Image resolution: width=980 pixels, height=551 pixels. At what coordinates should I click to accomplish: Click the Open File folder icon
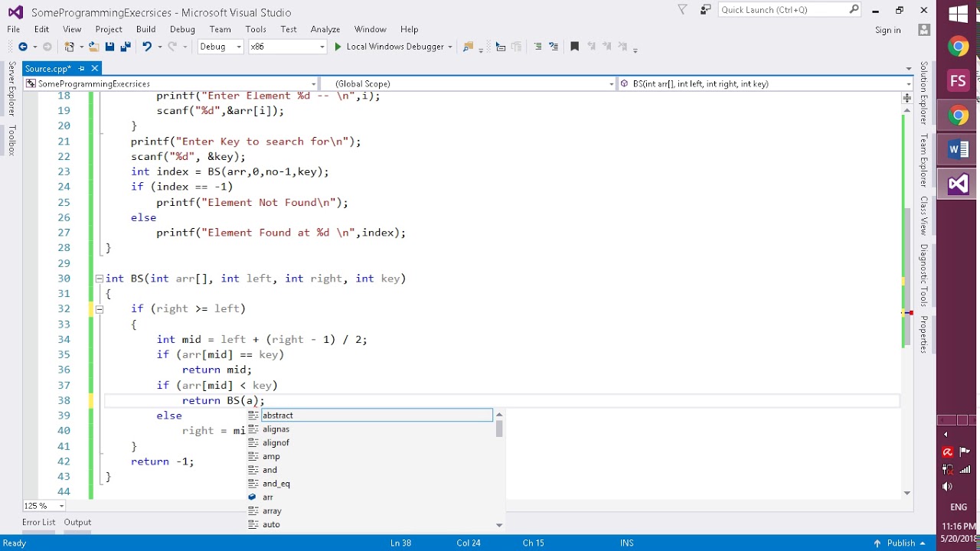coord(94,47)
